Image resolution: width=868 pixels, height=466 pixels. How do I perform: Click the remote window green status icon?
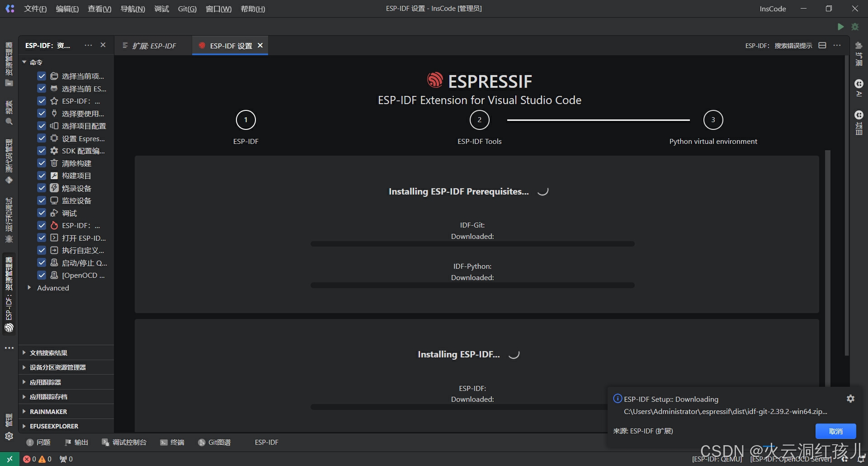[x=9, y=459]
